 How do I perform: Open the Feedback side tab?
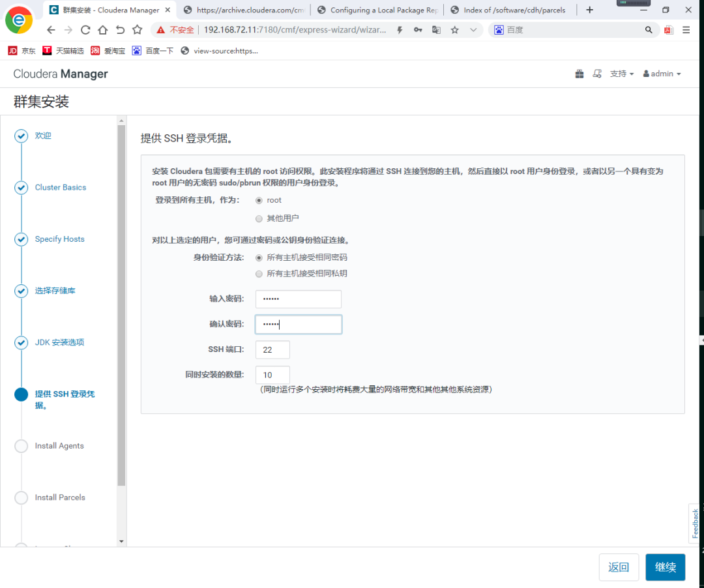point(695,523)
